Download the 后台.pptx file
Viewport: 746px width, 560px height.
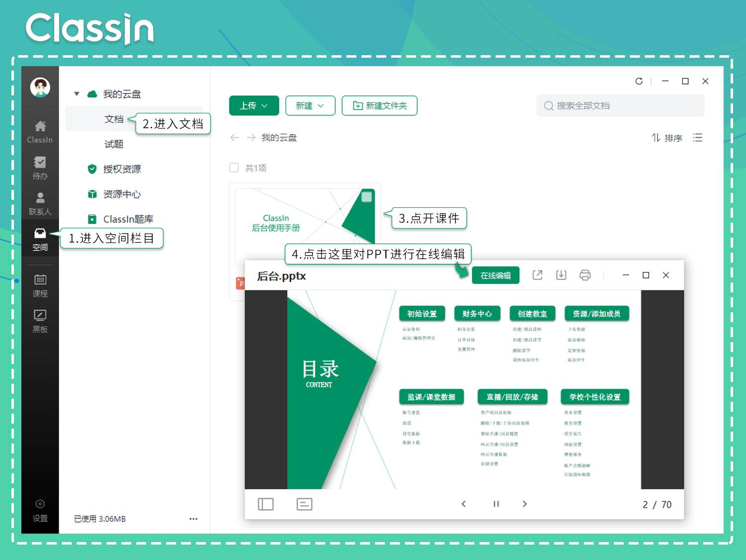pos(561,275)
